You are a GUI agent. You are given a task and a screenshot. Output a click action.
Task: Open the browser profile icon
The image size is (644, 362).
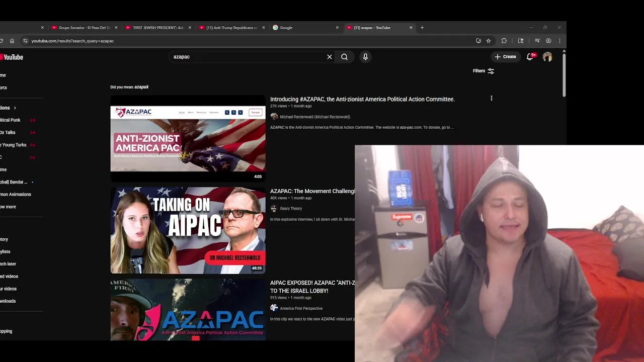(548, 41)
